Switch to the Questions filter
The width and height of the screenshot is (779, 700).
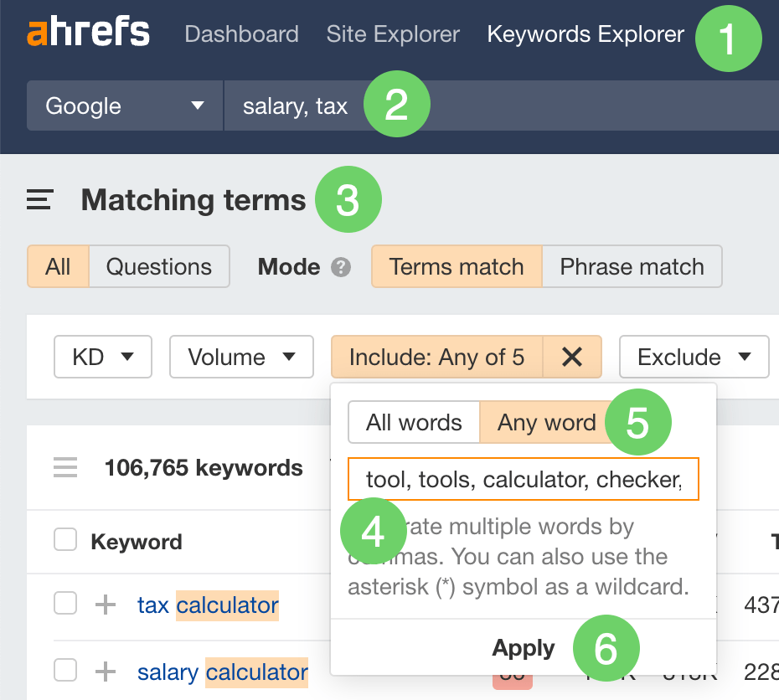[x=159, y=266]
